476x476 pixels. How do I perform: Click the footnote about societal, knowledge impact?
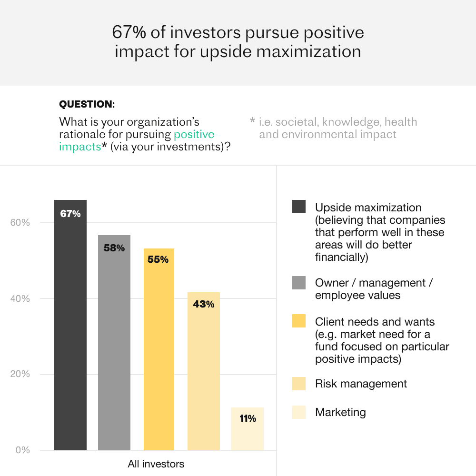click(x=333, y=128)
